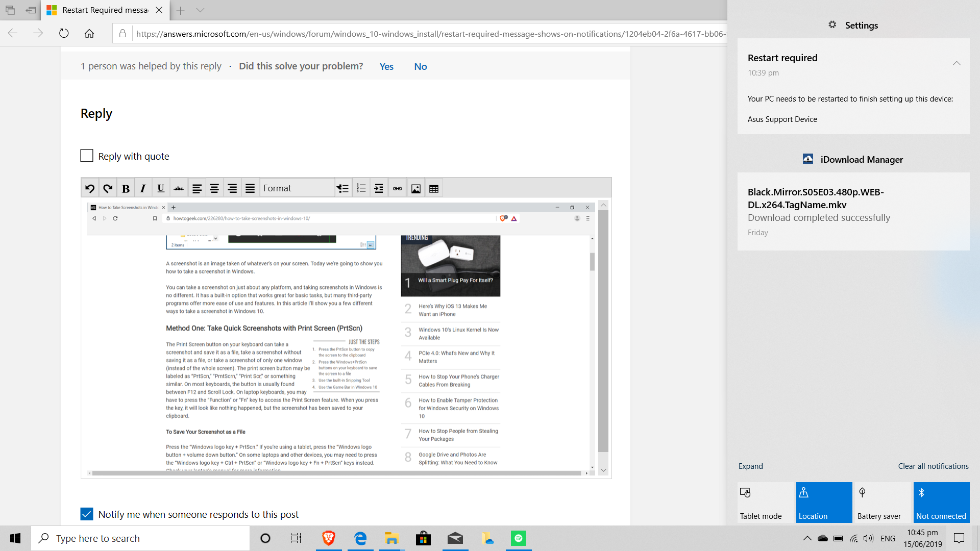Click the Bold formatting icon
Image resolution: width=980 pixels, height=551 pixels.
[126, 189]
